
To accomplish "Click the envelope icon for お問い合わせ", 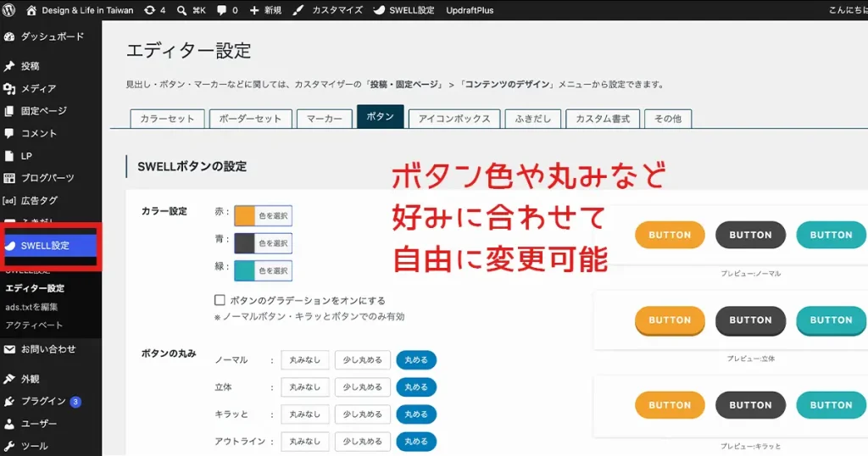I will click(x=8, y=349).
